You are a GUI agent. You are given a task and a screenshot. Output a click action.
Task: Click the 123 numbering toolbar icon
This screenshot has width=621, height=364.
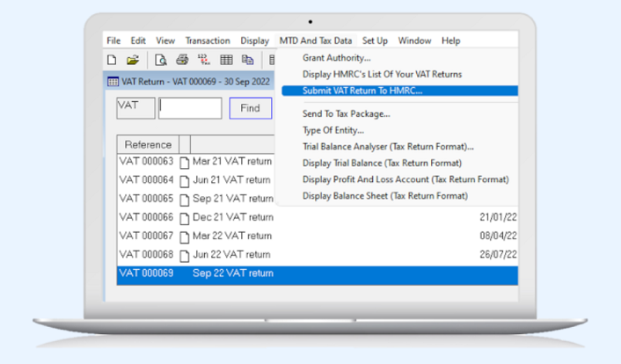pyautogui.click(x=204, y=60)
